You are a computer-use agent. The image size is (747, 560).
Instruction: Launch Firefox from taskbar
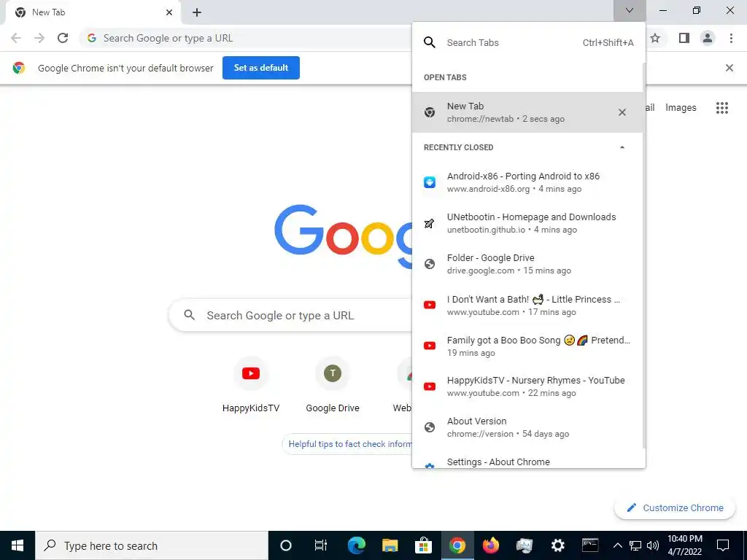point(490,545)
